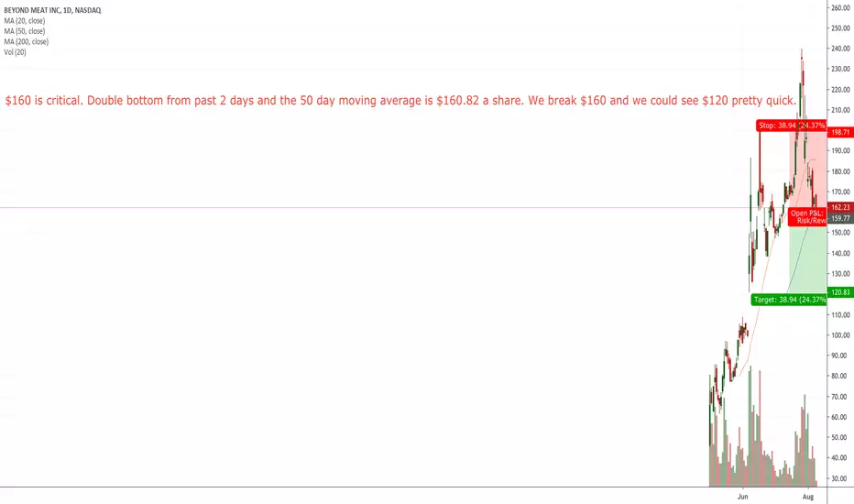This screenshot has height=504, width=854.
Task: Select the Open P&L Risk/Reward label
Action: coord(807,217)
